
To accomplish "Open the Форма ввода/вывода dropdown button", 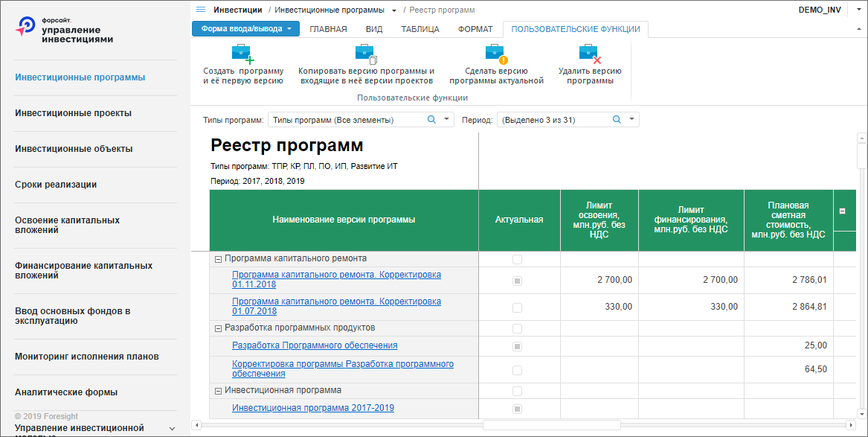I will [245, 29].
